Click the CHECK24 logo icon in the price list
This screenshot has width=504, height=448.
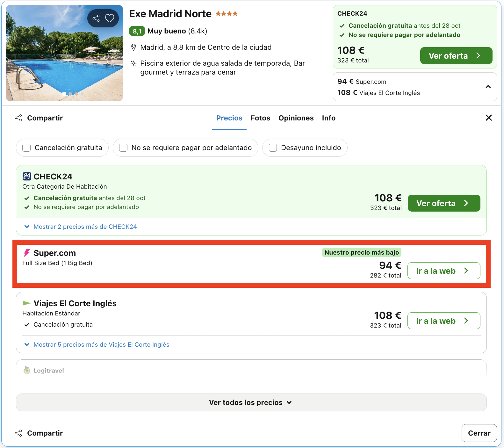[27, 176]
